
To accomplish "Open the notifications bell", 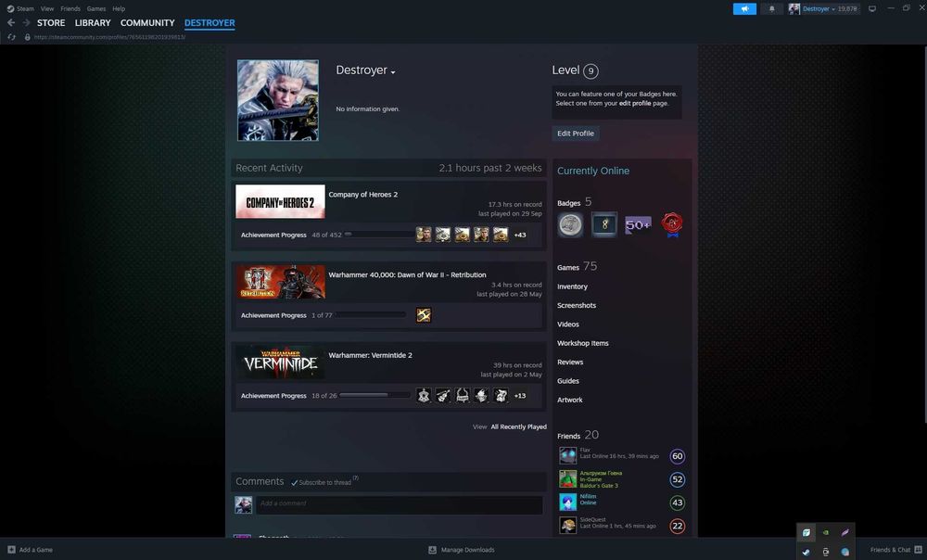I will 771,9.
